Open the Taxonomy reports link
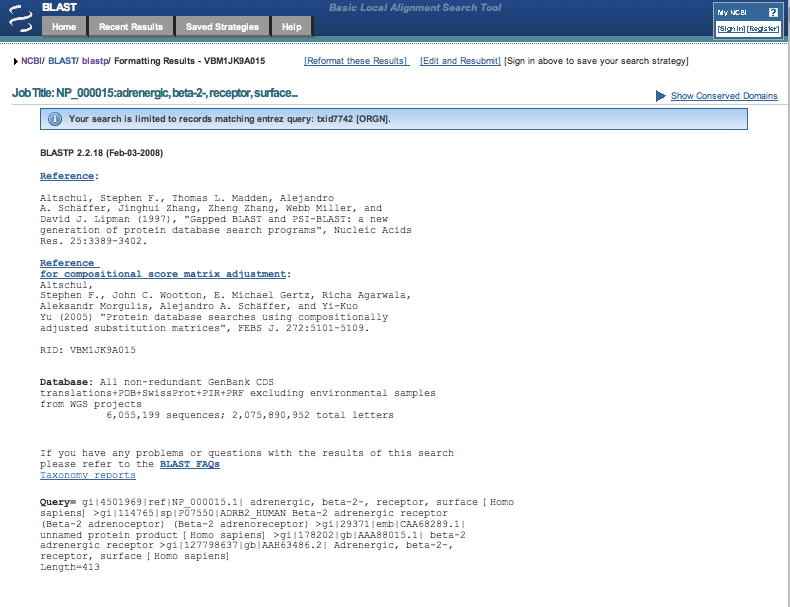Image resolution: width=790 pixels, height=607 pixels. (87, 475)
